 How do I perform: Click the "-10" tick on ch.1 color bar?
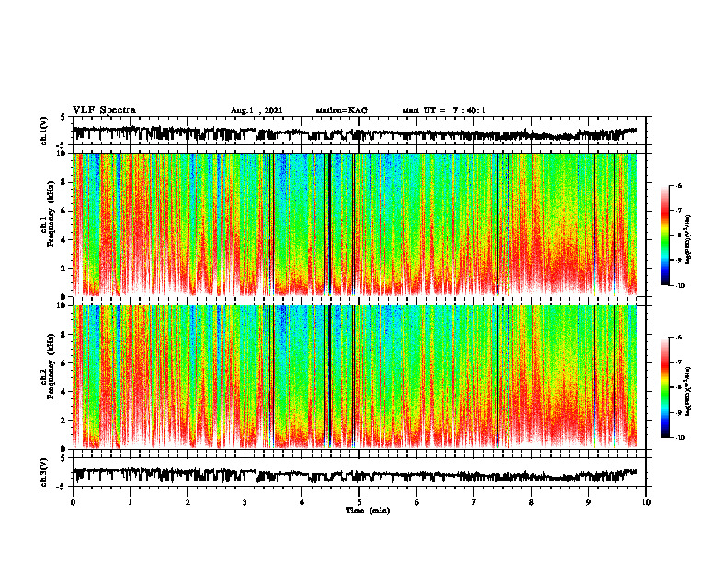click(679, 285)
